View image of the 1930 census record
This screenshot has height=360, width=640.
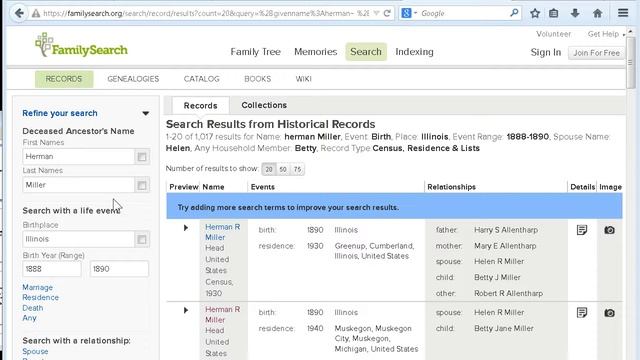coord(609,230)
